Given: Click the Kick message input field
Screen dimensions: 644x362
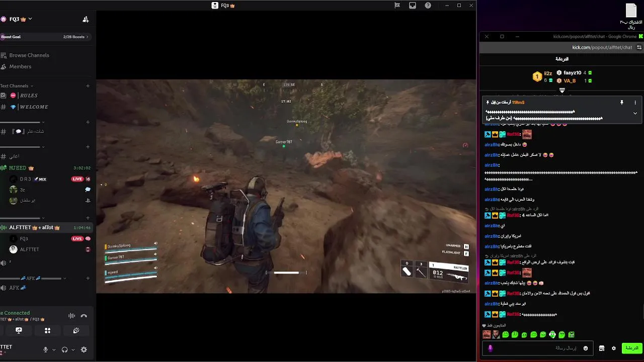Looking at the screenshot, I should 538,348.
